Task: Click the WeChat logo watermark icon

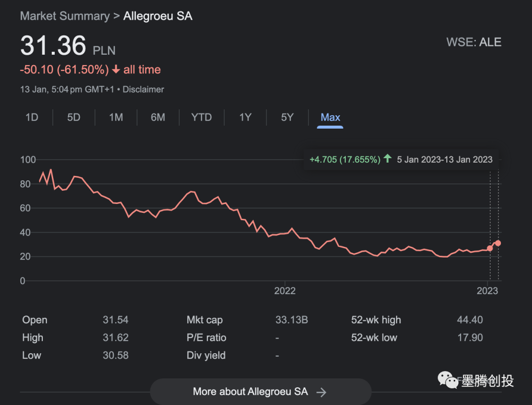Action: (449, 380)
